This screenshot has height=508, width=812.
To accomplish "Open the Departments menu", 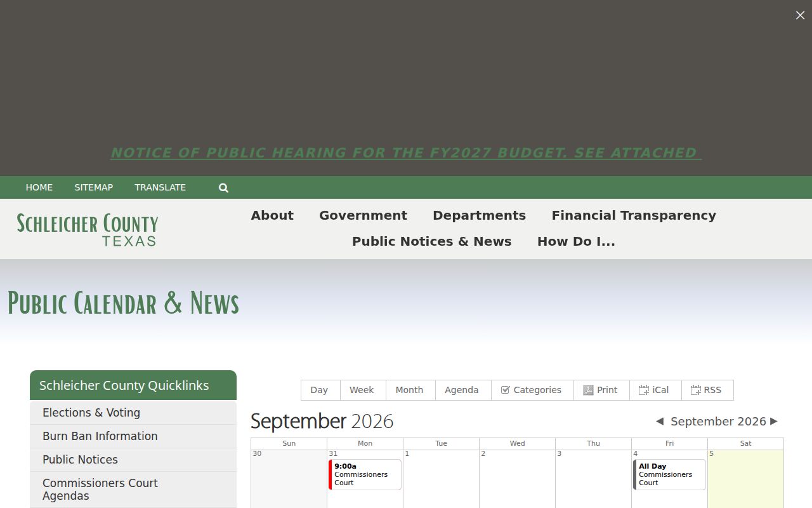I will tap(479, 215).
